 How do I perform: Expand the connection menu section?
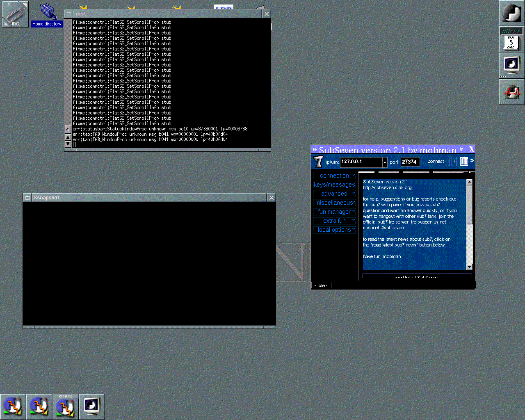(x=334, y=176)
